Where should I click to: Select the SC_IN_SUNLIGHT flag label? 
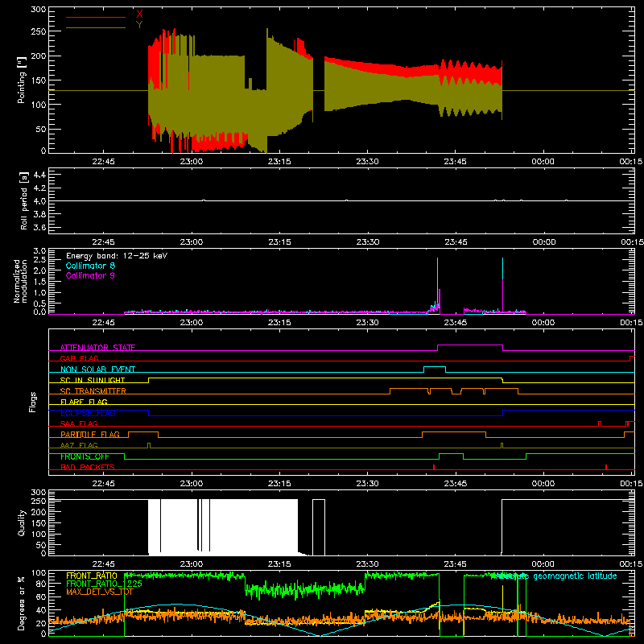point(93,380)
